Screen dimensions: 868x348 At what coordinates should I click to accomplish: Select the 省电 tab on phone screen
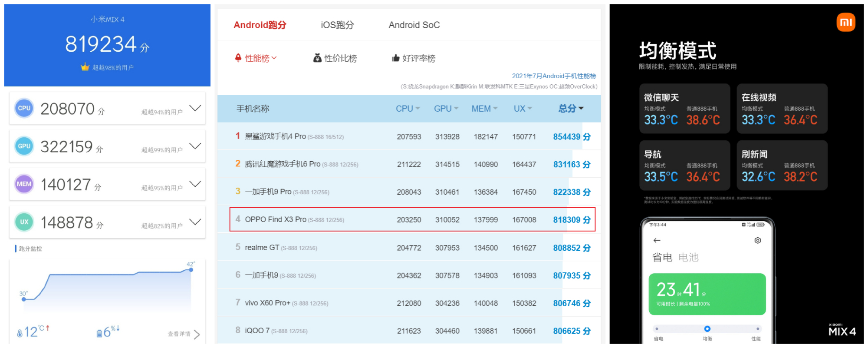click(662, 257)
